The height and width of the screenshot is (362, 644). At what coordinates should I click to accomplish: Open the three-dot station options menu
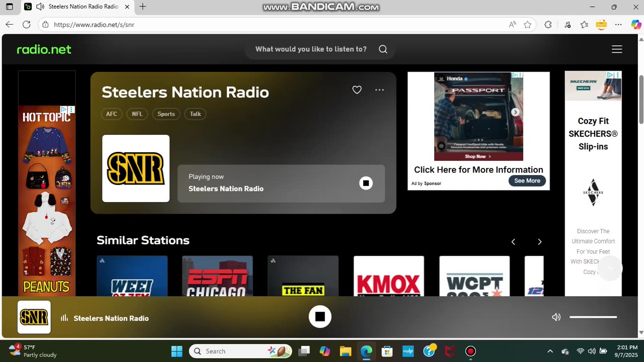tap(379, 90)
